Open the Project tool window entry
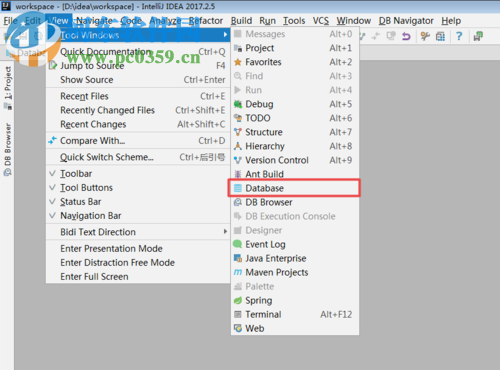500x370 pixels. pyautogui.click(x=295, y=48)
